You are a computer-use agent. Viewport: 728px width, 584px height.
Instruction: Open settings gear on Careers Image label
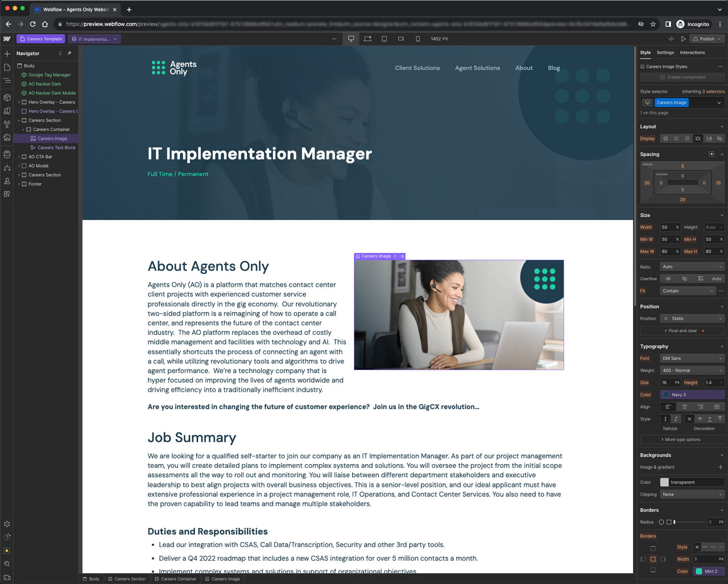click(x=402, y=256)
